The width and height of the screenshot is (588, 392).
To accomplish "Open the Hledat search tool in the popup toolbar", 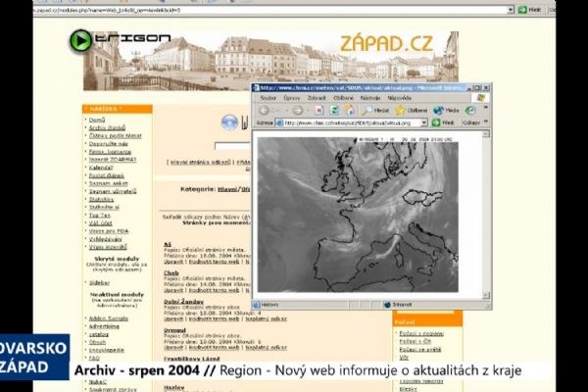I will click(x=375, y=111).
